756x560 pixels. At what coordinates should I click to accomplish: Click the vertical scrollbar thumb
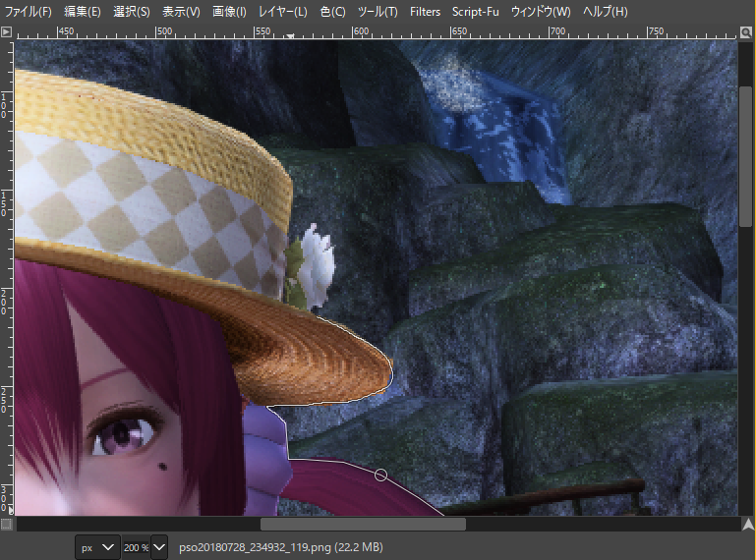click(746, 156)
